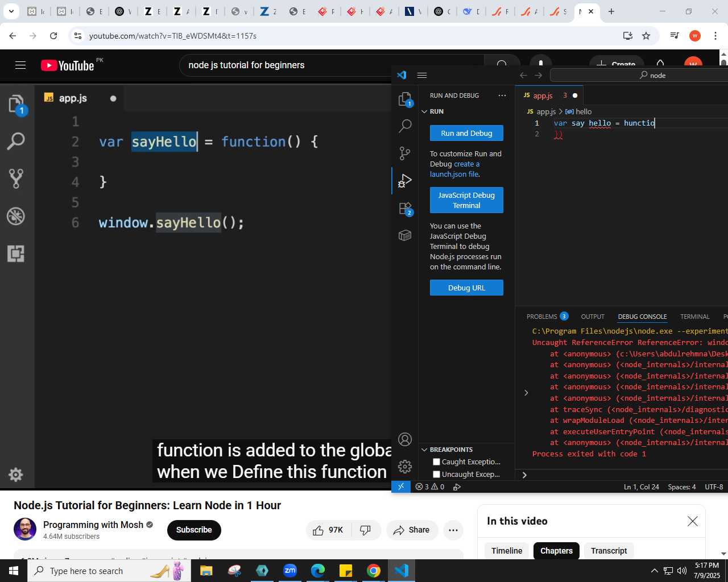Open VS Code Extensions icon with badge
Image resolution: width=728 pixels, height=582 pixels.
pyautogui.click(x=405, y=208)
